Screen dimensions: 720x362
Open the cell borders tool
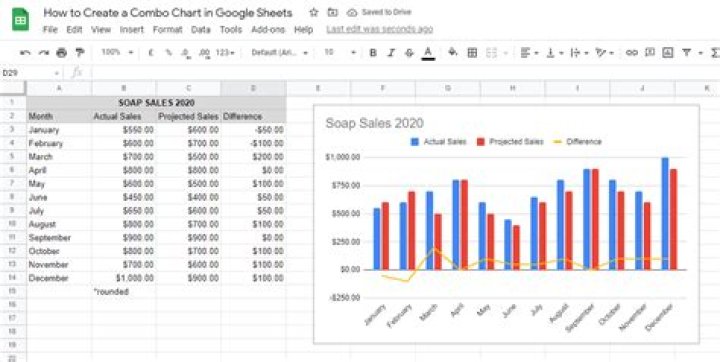(x=472, y=53)
